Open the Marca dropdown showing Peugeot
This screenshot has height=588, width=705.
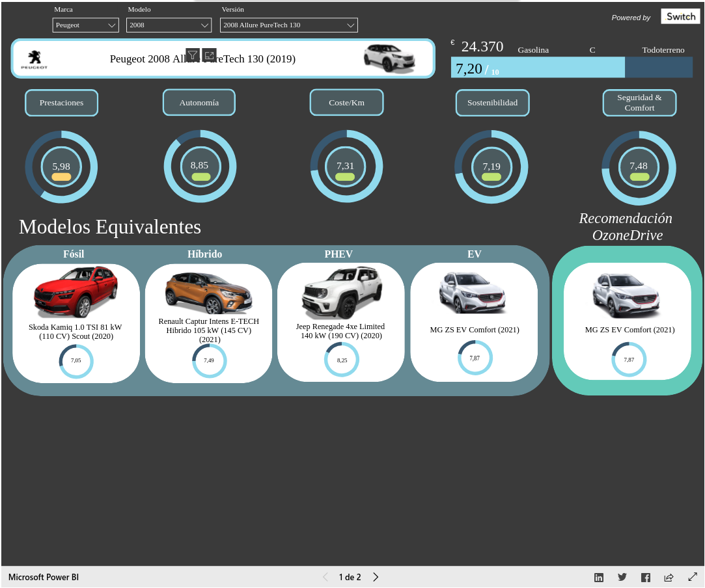(85, 25)
